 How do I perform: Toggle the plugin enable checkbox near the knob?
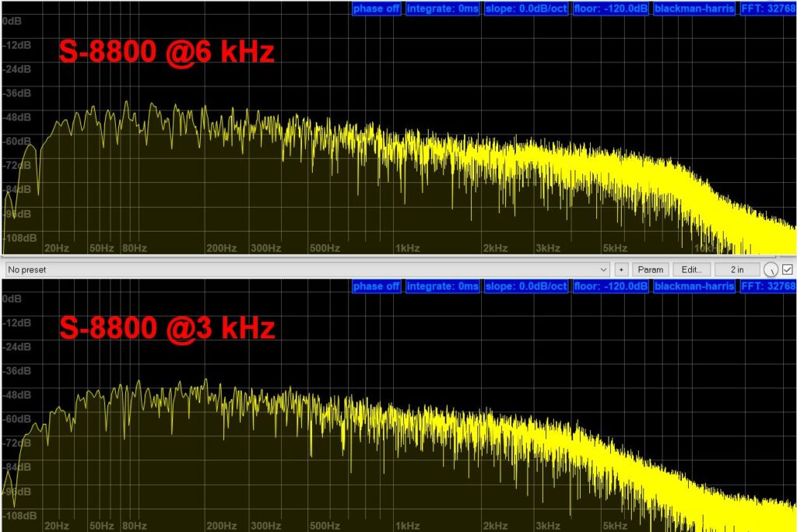click(788, 268)
